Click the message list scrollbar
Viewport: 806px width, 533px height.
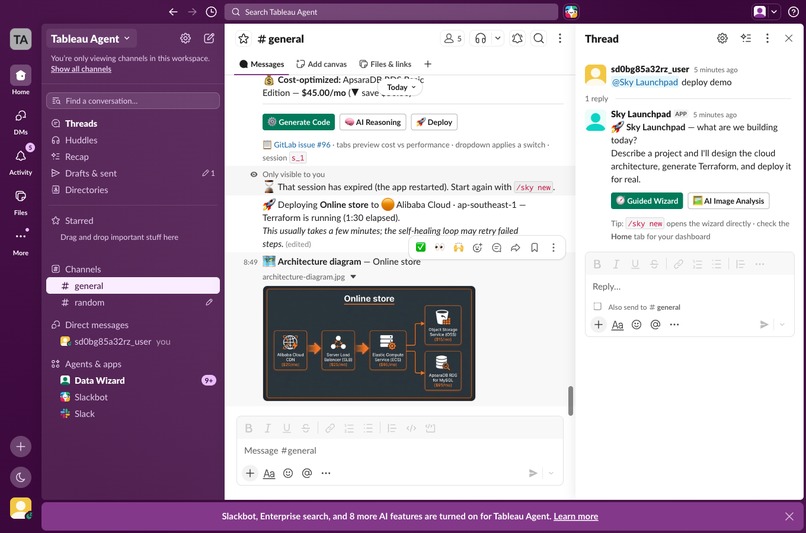click(570, 400)
